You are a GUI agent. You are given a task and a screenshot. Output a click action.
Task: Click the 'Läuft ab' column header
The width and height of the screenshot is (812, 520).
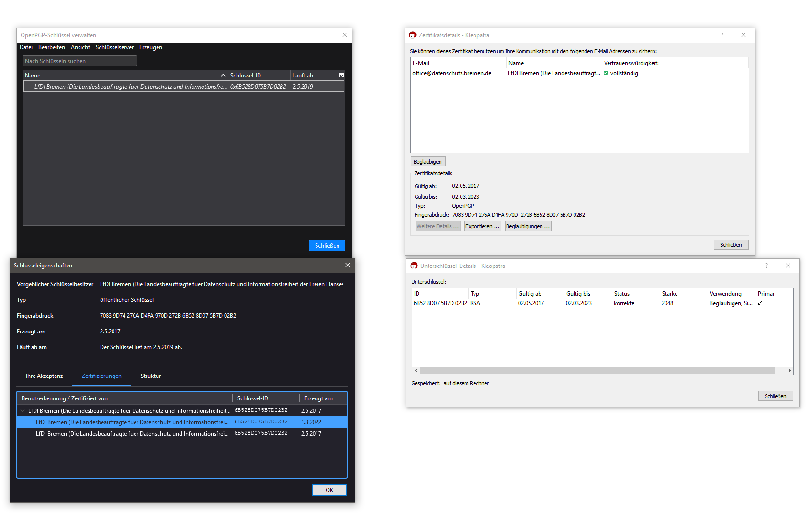pyautogui.click(x=314, y=76)
